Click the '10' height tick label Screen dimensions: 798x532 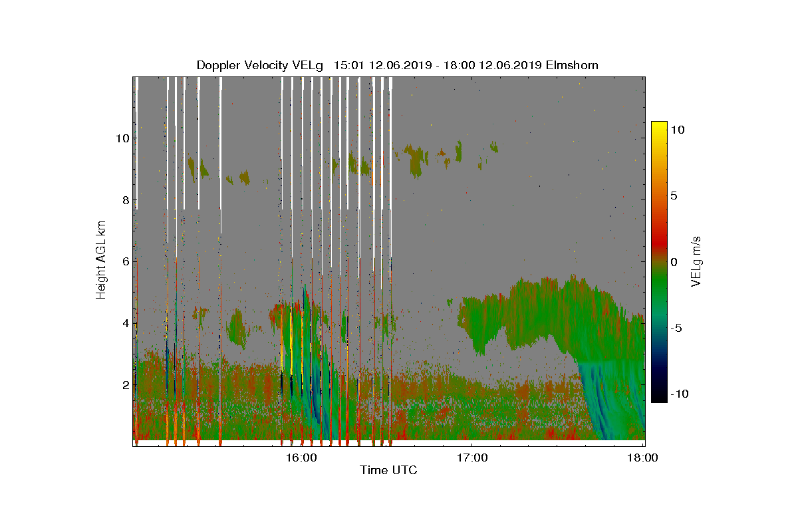coord(121,138)
